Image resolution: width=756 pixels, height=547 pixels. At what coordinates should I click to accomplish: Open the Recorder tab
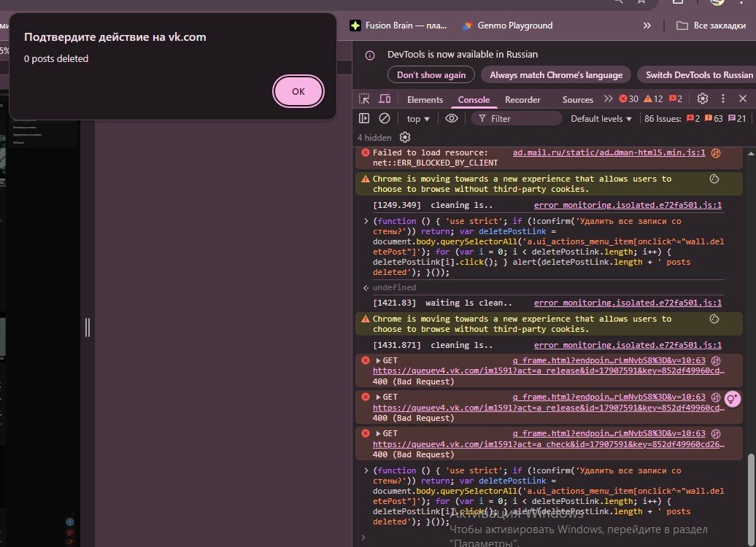(x=522, y=100)
